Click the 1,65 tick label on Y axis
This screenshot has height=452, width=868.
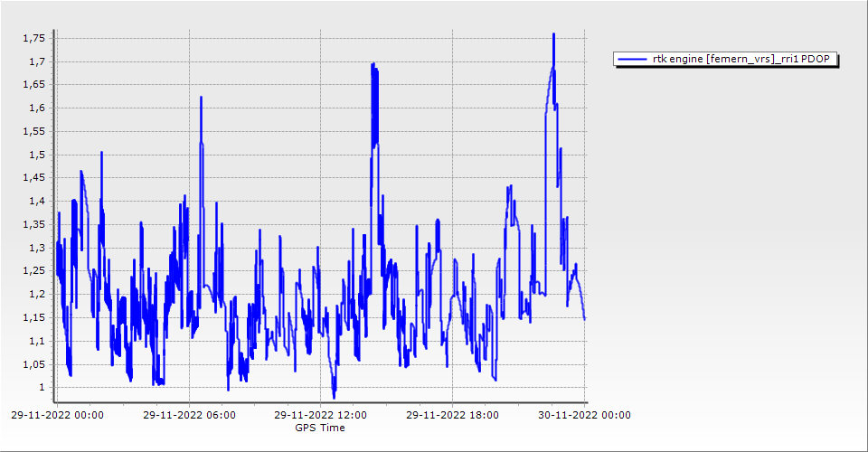33,84
